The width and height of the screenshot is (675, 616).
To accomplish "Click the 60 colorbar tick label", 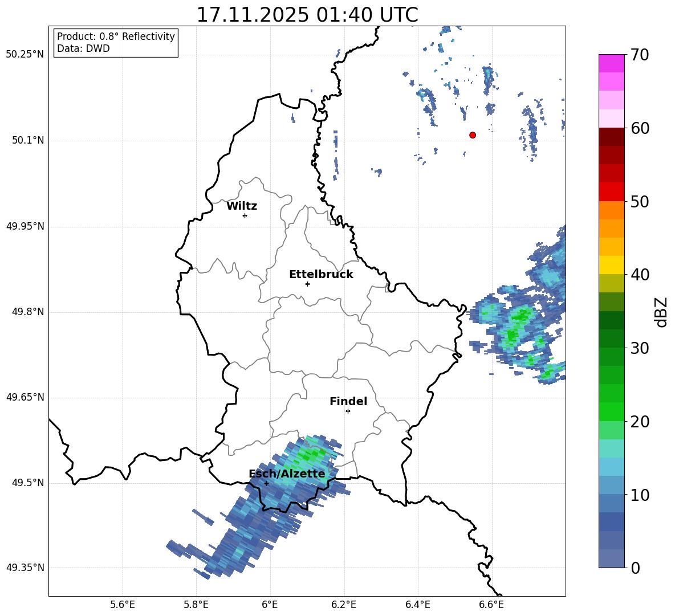I will [640, 128].
